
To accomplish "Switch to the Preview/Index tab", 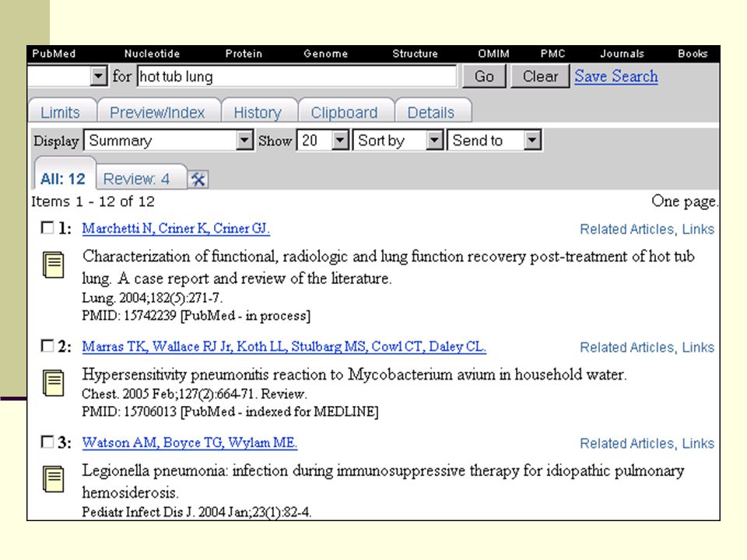I will (x=157, y=112).
